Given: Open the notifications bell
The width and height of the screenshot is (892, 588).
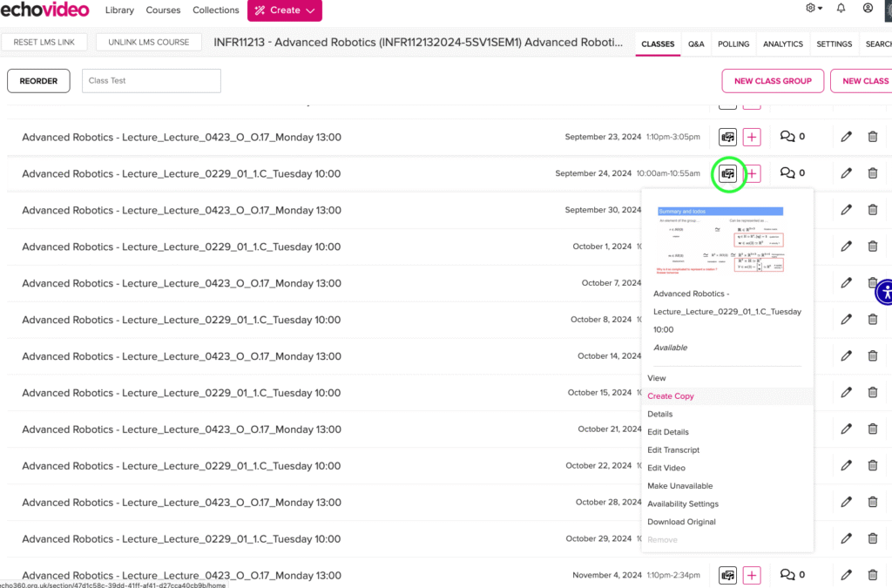Looking at the screenshot, I should pyautogui.click(x=840, y=9).
